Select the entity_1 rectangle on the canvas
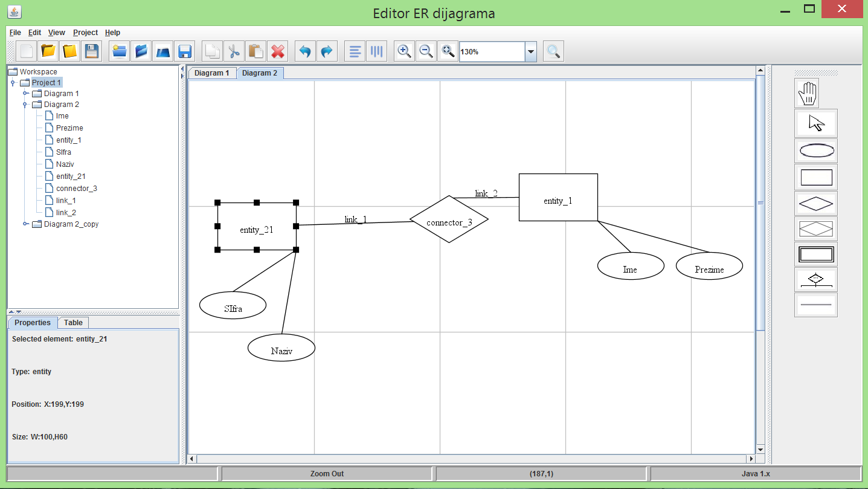Image resolution: width=868 pixels, height=489 pixels. coord(558,197)
